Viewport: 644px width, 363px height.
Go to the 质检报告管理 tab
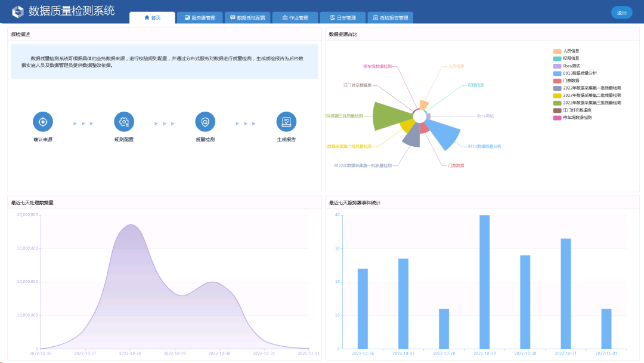[x=390, y=18]
